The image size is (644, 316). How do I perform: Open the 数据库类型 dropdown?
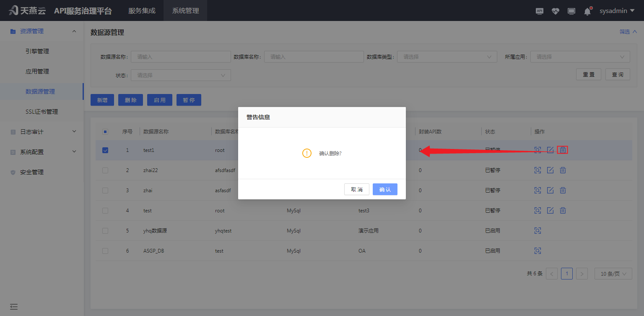[x=447, y=57]
